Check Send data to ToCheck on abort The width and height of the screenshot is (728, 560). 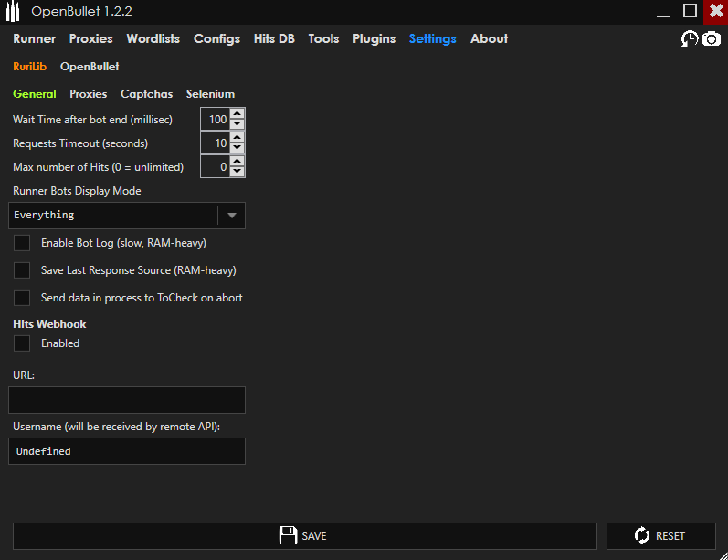[22, 298]
